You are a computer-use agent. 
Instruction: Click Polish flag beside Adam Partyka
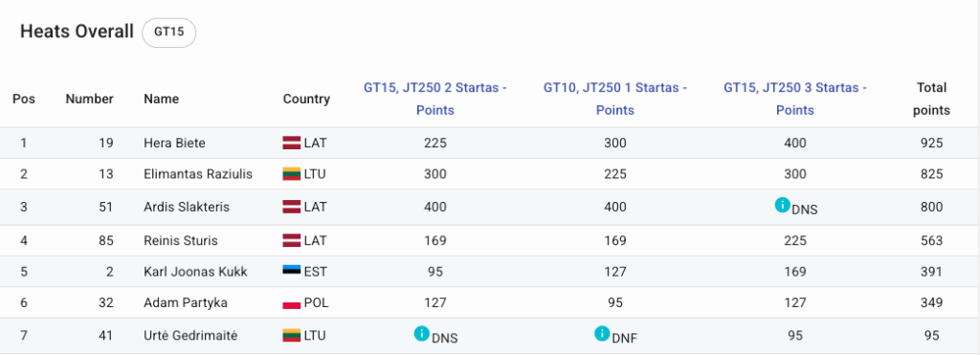(292, 303)
